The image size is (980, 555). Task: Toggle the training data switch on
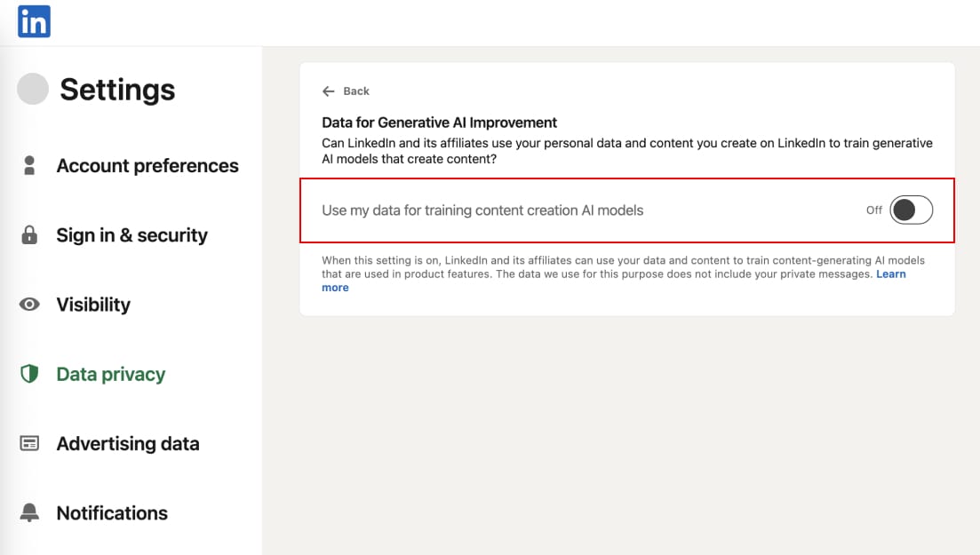[912, 210]
